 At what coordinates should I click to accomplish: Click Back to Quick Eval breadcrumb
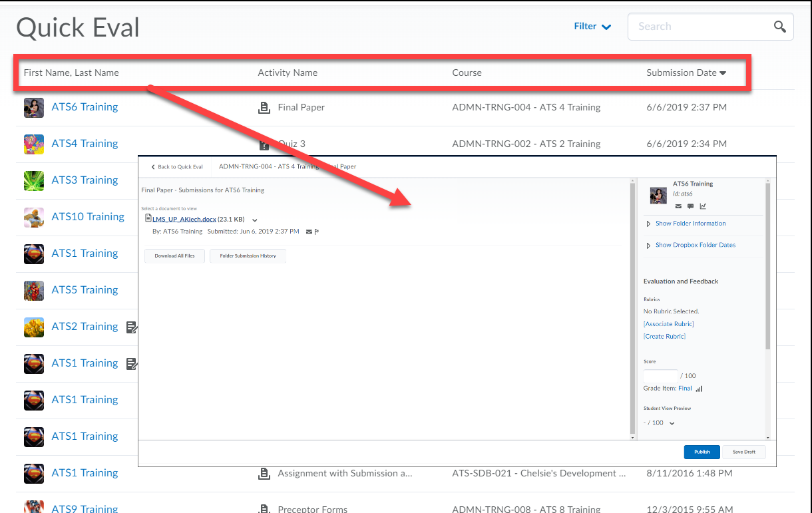pyautogui.click(x=176, y=166)
